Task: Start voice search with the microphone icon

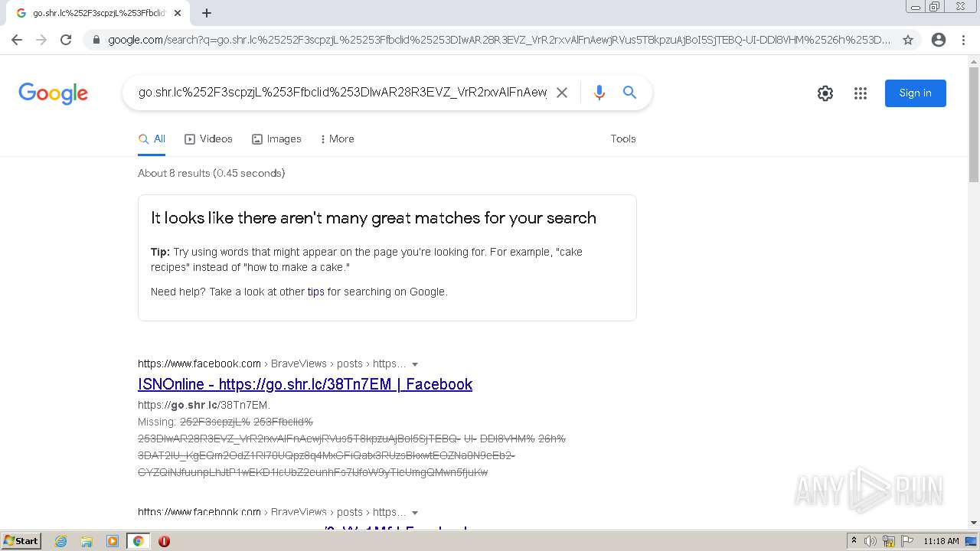Action: pyautogui.click(x=599, y=93)
